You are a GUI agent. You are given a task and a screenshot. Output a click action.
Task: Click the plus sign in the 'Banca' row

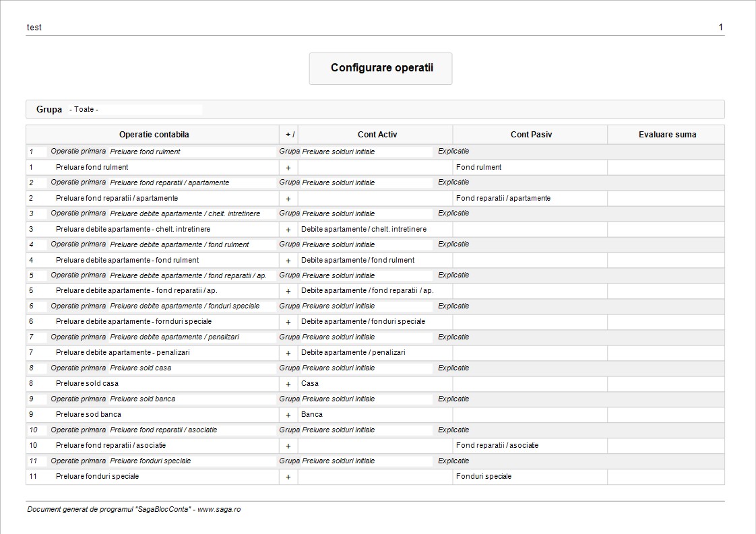288,415
